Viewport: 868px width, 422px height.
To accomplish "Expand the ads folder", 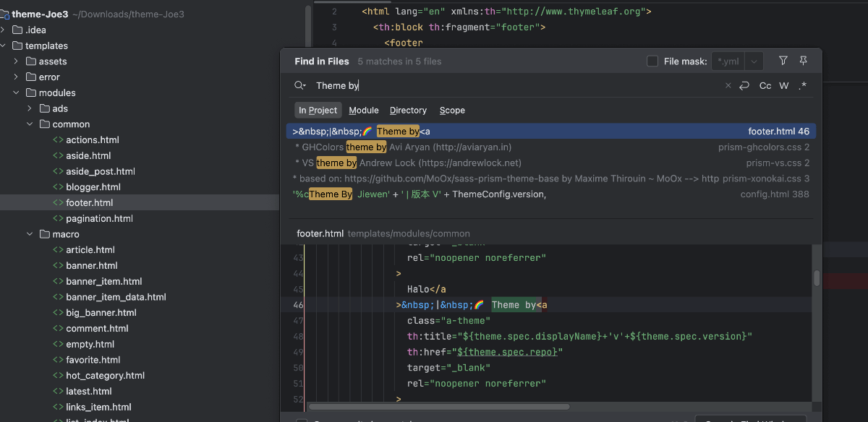I will pos(30,108).
